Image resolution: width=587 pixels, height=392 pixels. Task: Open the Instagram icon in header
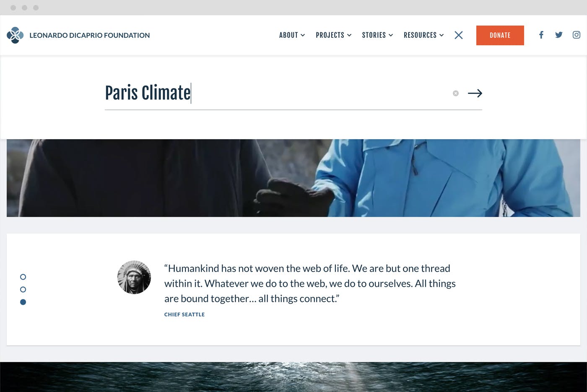pyautogui.click(x=577, y=35)
